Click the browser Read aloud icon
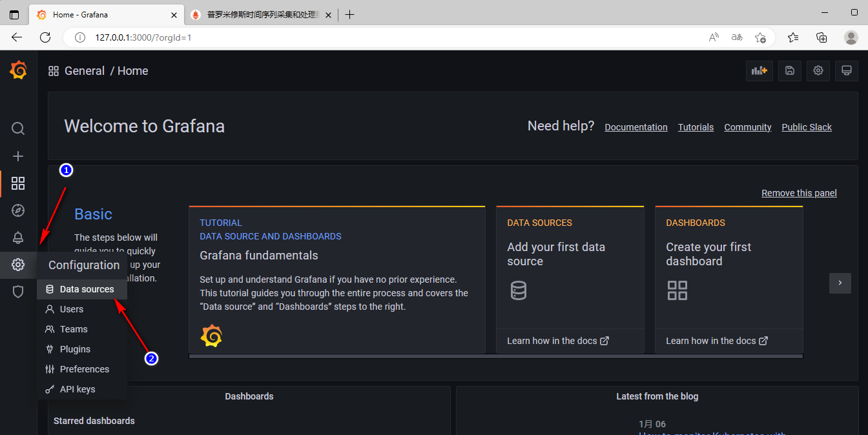The image size is (868, 435). [714, 37]
